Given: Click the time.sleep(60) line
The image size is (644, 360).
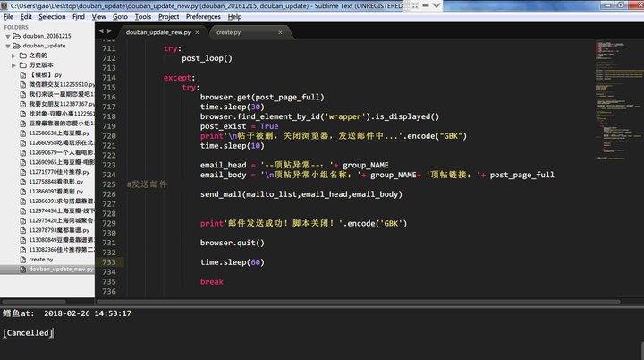Looking at the screenshot, I should coord(233,262).
